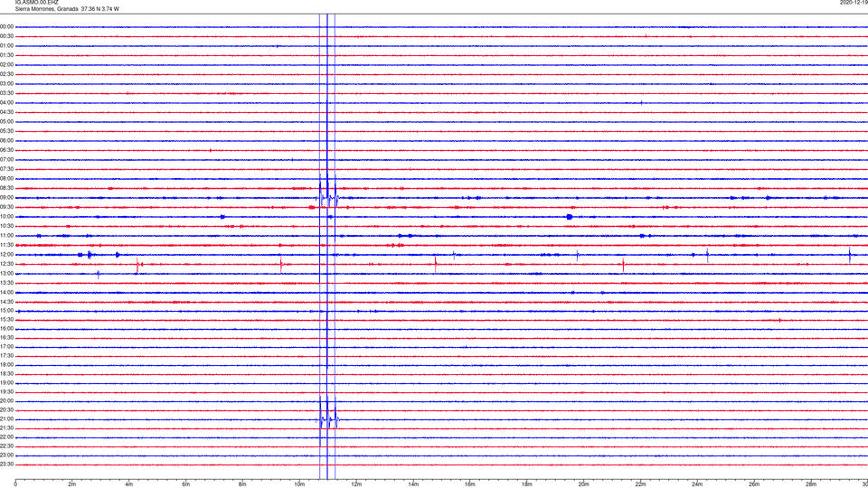Choose the 11:00 trace label
The width and height of the screenshot is (868, 488).
click(6, 236)
